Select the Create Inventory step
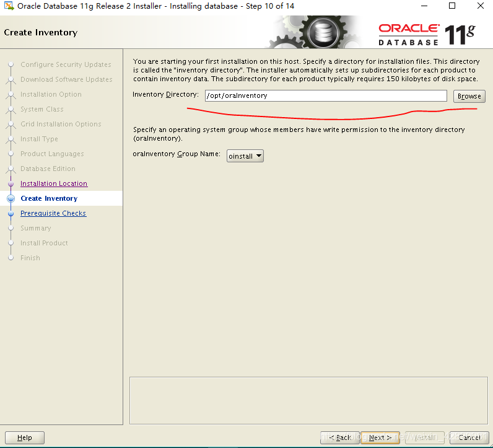493x448 pixels. [x=49, y=198]
